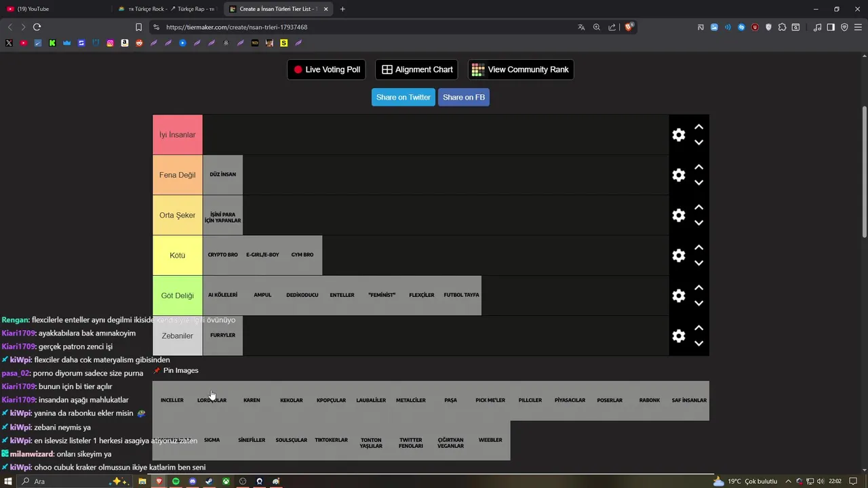868x488 pixels.
Task: Move Zebaniler tier row down
Action: coord(698,343)
